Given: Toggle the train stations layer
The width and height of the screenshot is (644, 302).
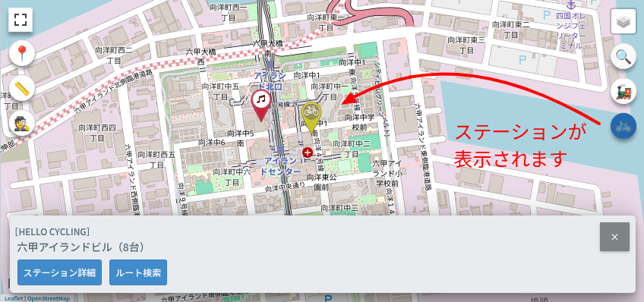Looking at the screenshot, I should [623, 91].
